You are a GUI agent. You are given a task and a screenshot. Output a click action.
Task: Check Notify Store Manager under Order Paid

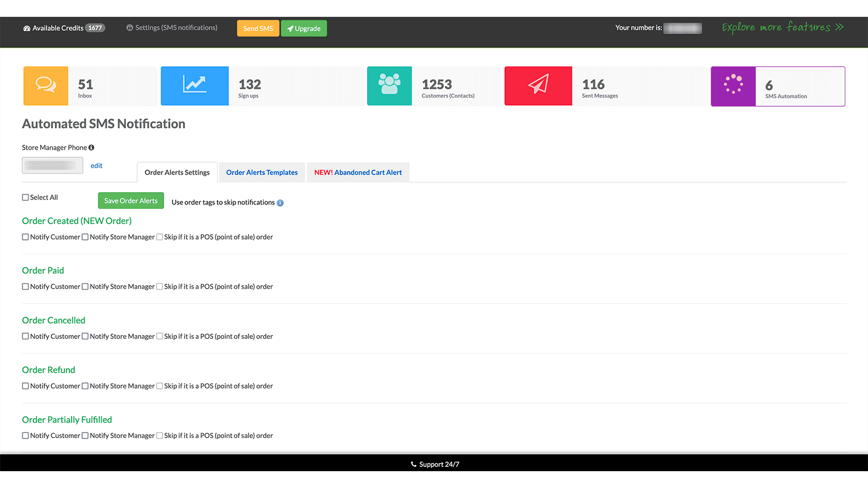[x=85, y=286]
